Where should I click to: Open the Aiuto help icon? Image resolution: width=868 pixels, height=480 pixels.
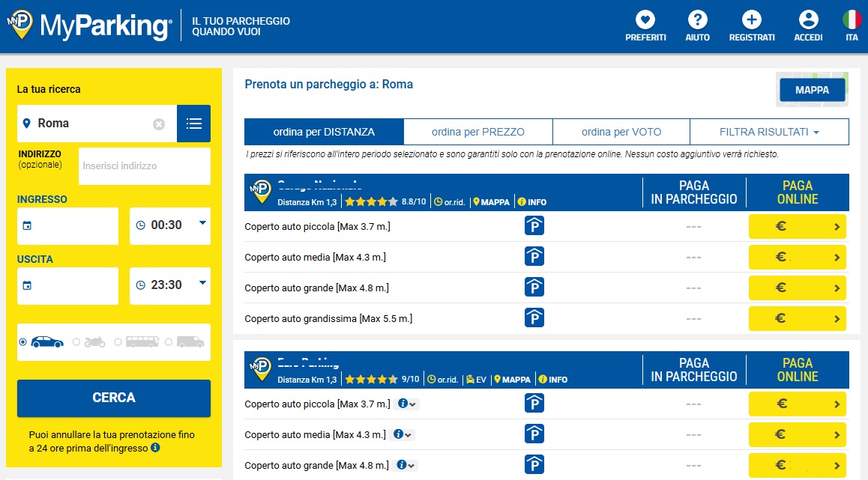coord(698,20)
